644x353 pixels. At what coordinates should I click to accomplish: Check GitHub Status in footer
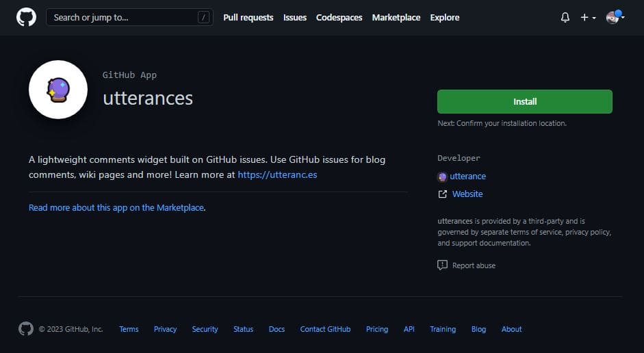coord(243,329)
